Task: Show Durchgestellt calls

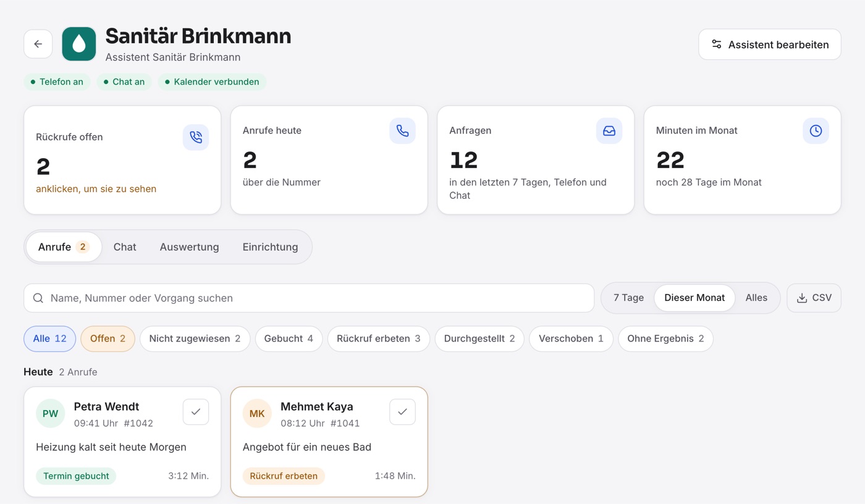Action: pyautogui.click(x=479, y=338)
